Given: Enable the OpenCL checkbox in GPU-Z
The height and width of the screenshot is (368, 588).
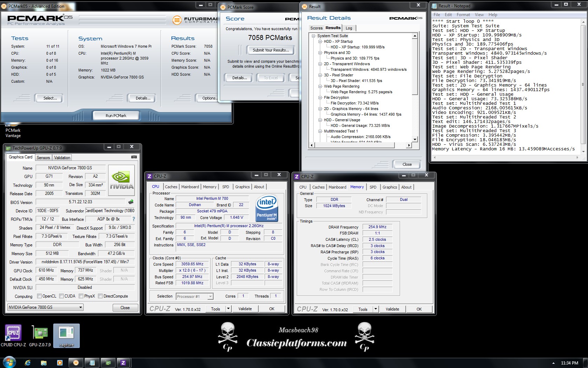Looking at the screenshot, I should tap(39, 296).
